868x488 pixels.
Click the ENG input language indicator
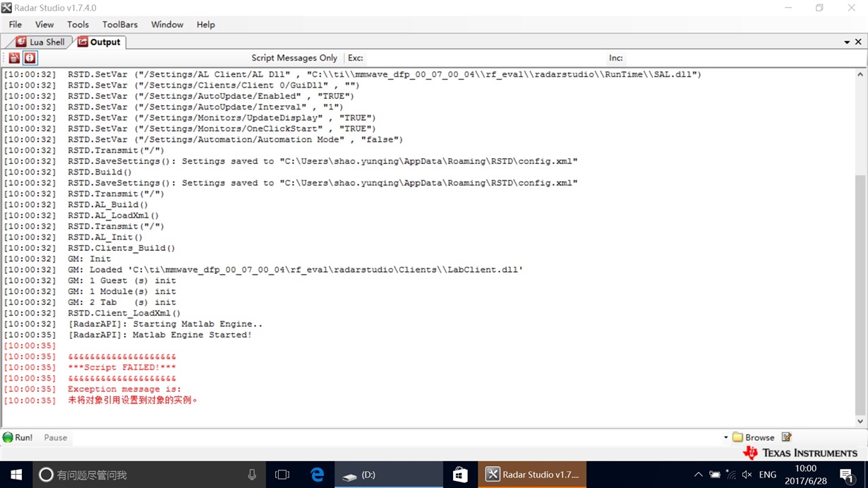(768, 475)
